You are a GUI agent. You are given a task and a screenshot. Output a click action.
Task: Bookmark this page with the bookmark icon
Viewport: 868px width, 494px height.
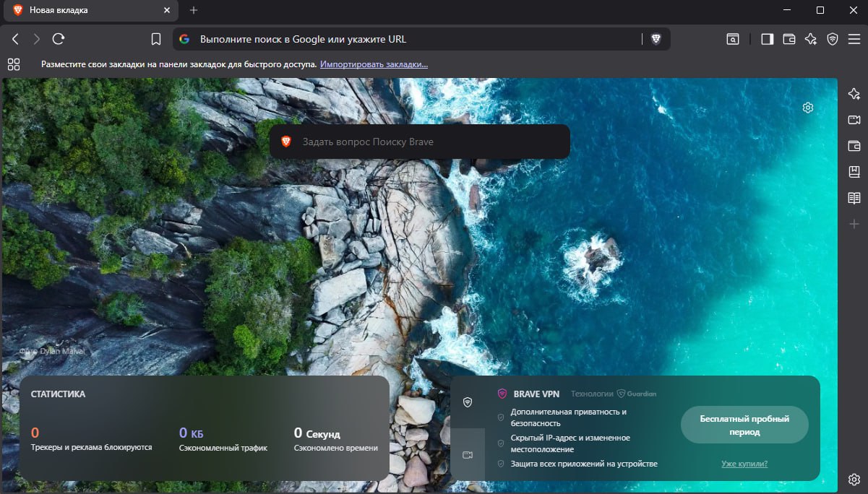tap(156, 39)
